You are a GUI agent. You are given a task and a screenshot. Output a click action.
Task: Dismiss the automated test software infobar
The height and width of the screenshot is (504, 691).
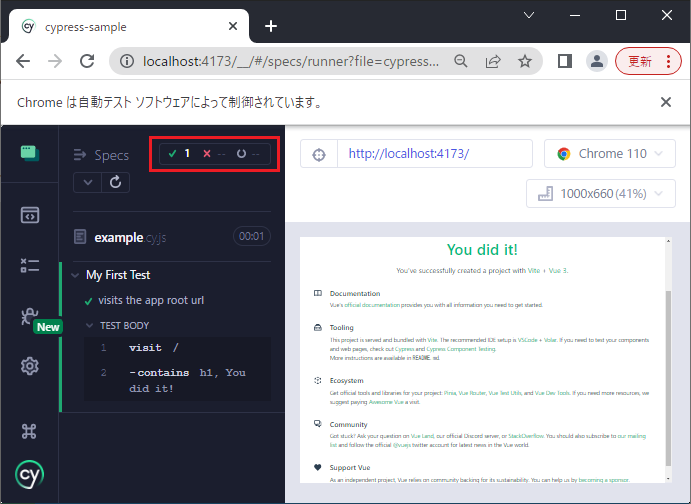pos(666,102)
